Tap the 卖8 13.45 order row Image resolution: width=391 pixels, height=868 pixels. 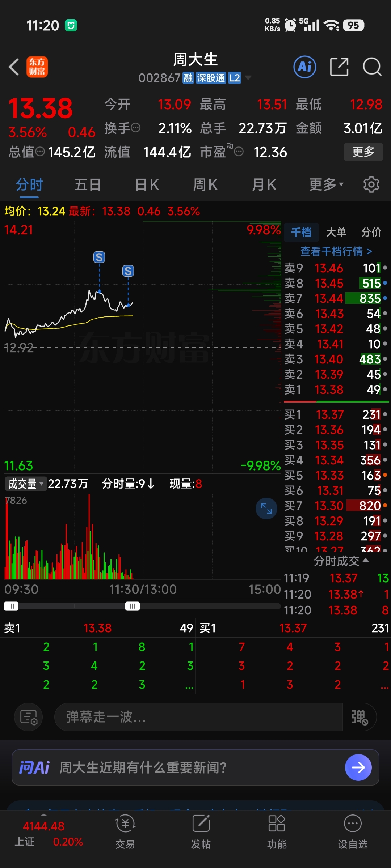(336, 283)
